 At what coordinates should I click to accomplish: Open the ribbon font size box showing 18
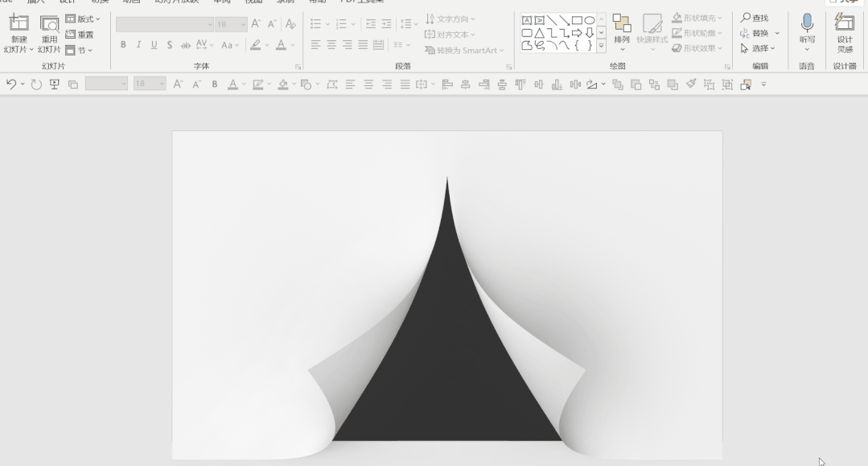pyautogui.click(x=231, y=24)
